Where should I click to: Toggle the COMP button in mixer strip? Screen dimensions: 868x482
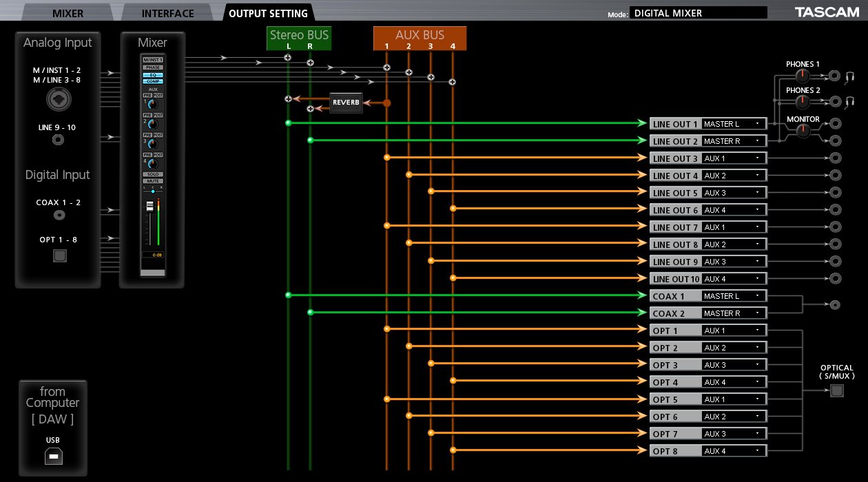pos(152,81)
